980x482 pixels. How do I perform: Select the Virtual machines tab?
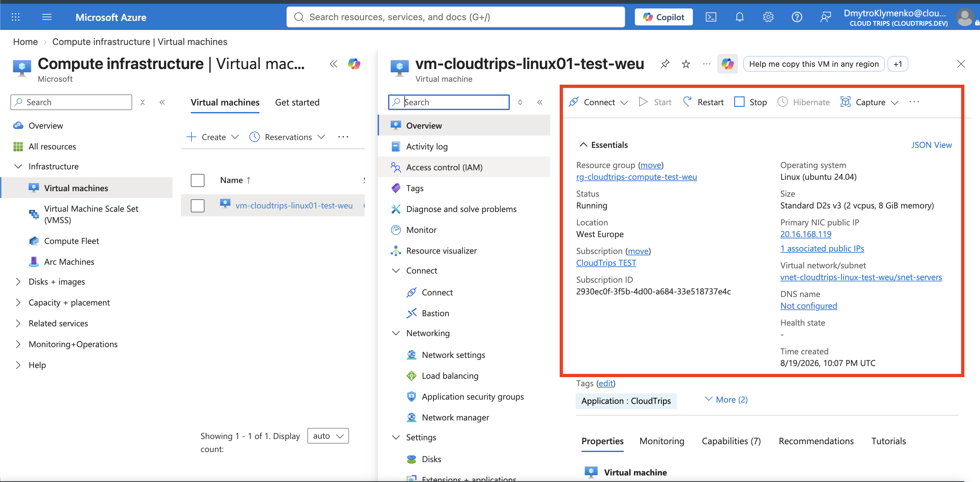[225, 102]
